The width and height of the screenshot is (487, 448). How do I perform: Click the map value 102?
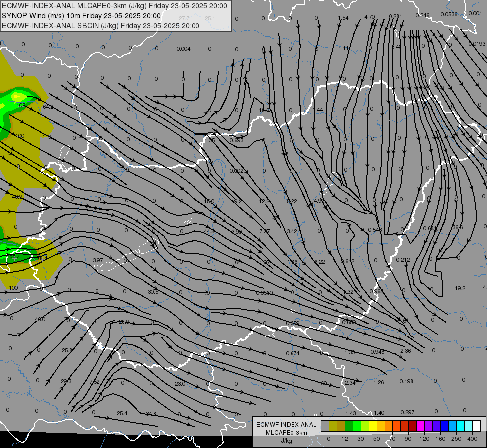21,105
